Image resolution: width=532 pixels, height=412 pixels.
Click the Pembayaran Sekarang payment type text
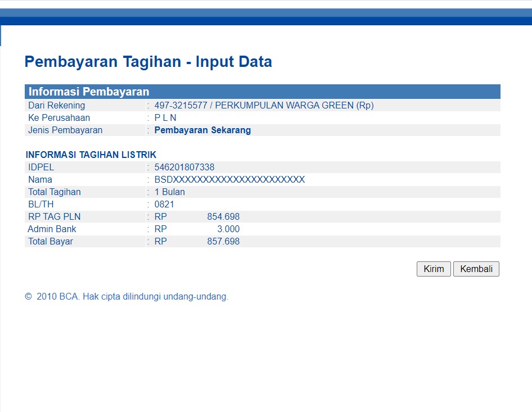[202, 130]
